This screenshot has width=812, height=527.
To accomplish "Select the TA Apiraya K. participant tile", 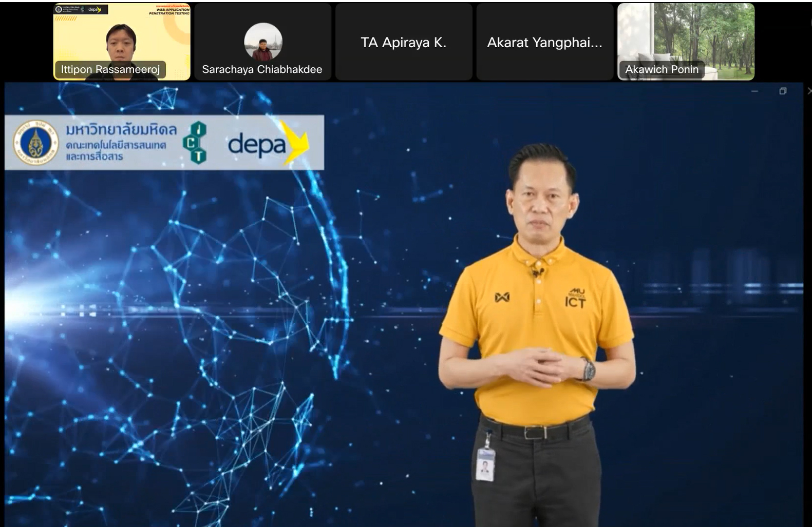I will coord(403,42).
